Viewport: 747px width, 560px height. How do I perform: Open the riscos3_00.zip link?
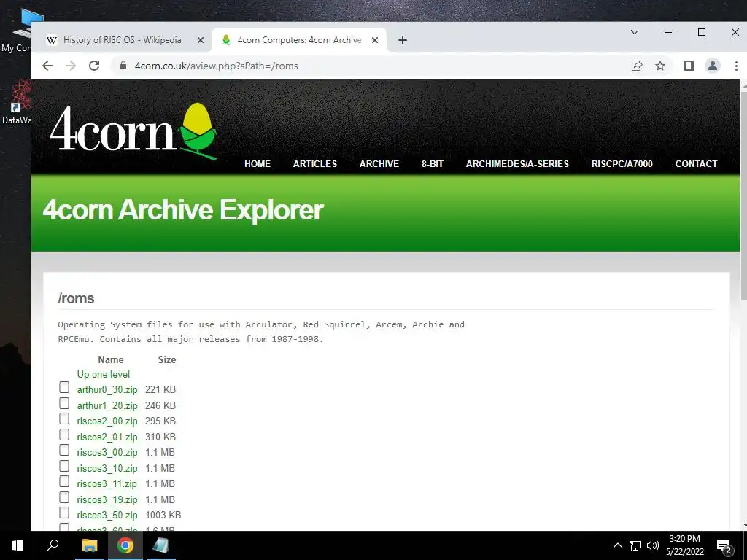[107, 452]
